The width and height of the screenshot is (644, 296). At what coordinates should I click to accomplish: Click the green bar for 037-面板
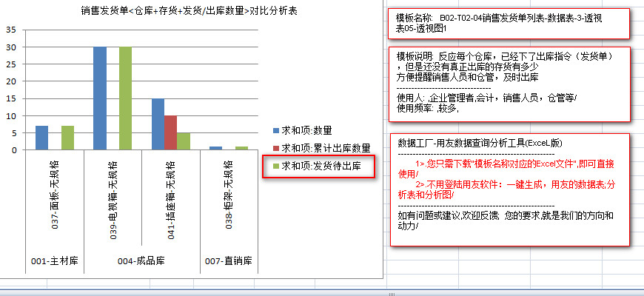67,138
